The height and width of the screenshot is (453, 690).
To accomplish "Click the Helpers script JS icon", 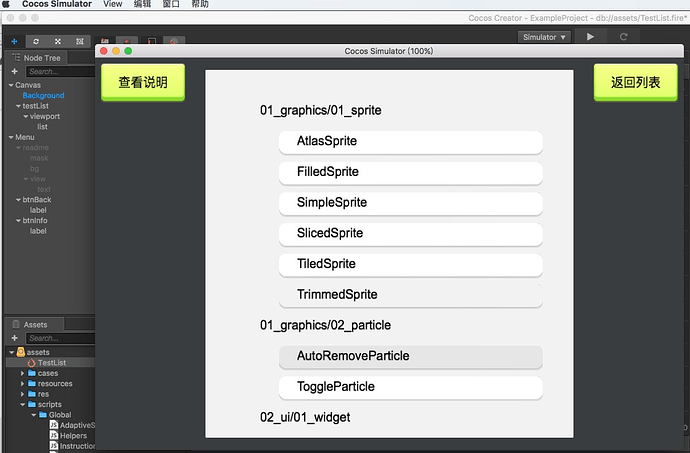I will [x=54, y=435].
